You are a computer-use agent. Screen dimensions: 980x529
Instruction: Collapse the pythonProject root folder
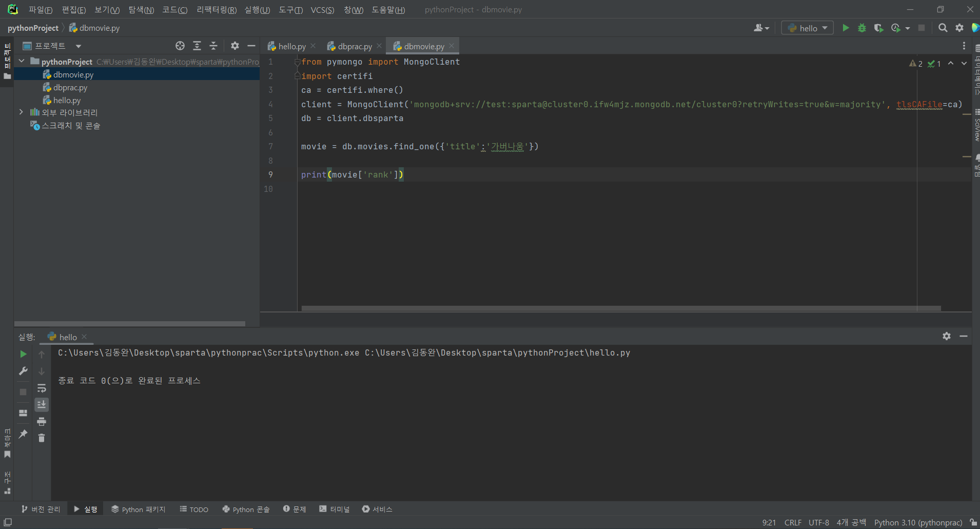(22, 61)
